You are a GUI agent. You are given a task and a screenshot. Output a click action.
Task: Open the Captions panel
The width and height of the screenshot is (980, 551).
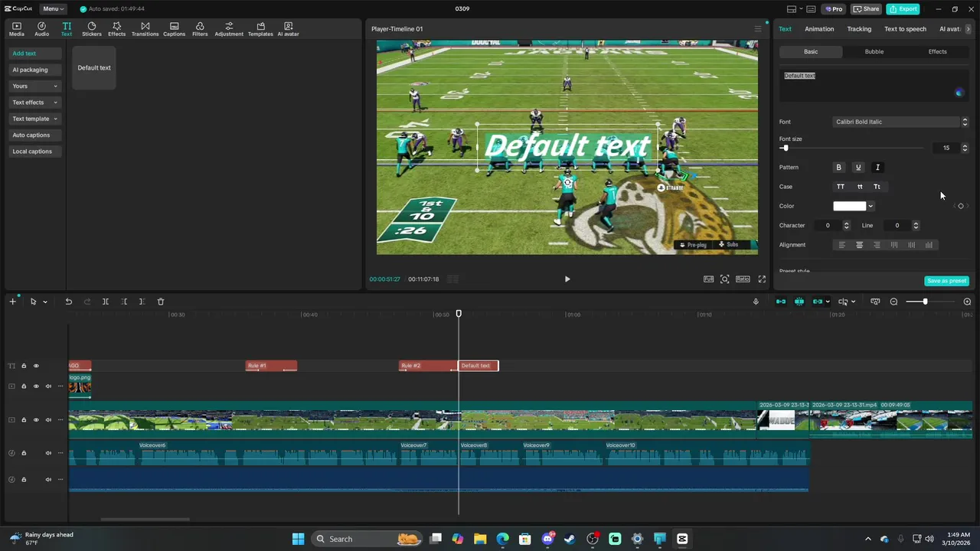tap(174, 29)
